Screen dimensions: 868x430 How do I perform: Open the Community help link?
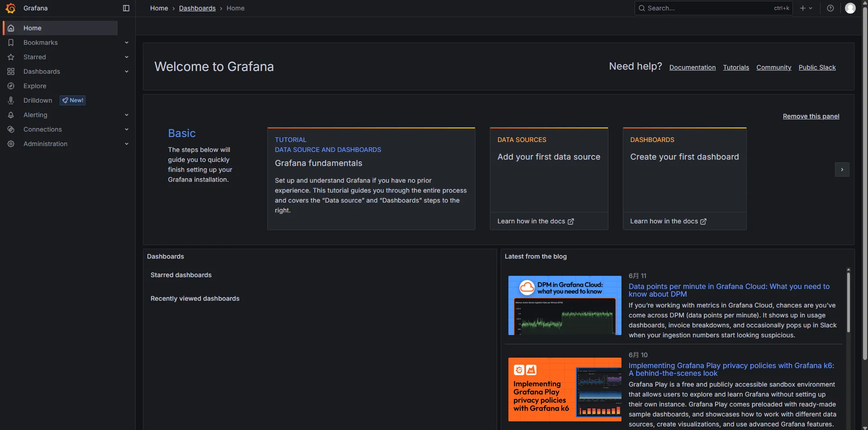pos(774,67)
